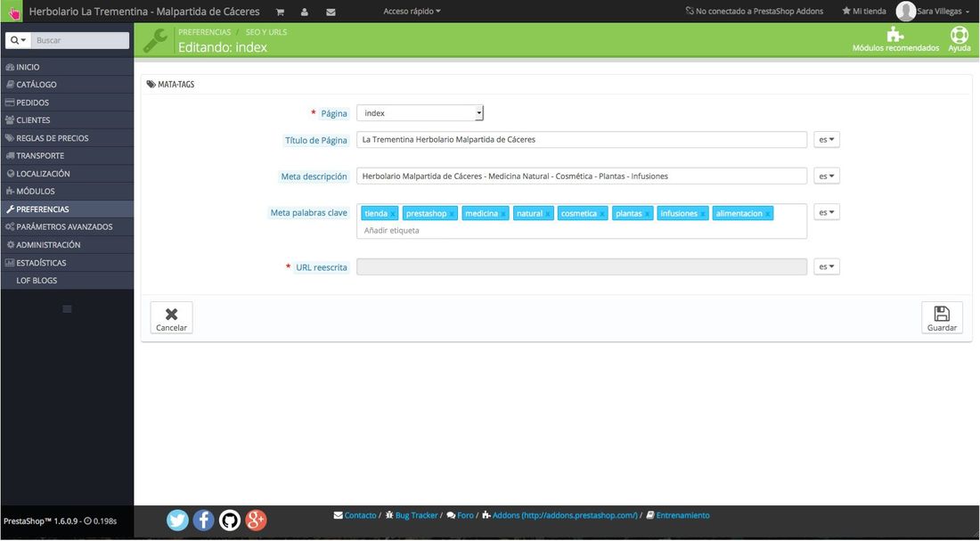Click the Cancelar button
Viewport: 980px width, 541px height.
(x=171, y=317)
